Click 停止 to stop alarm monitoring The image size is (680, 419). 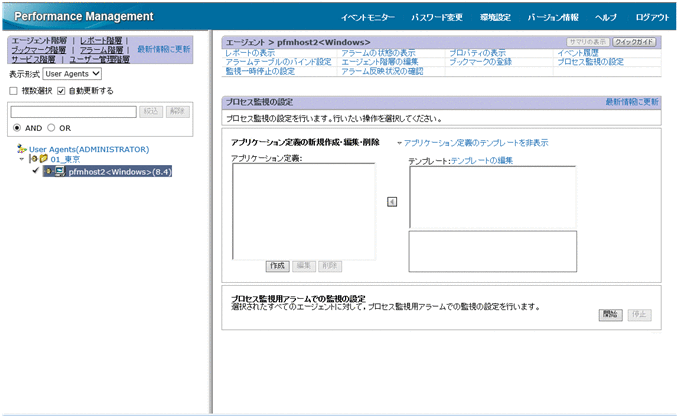(639, 315)
